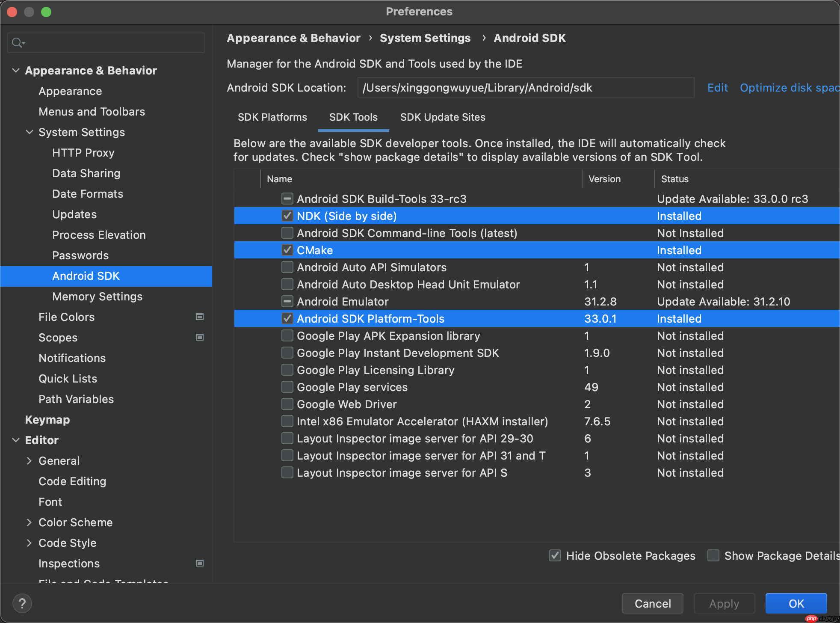Click the Android SDK Location path field
This screenshot has width=840, height=623.
click(x=525, y=88)
